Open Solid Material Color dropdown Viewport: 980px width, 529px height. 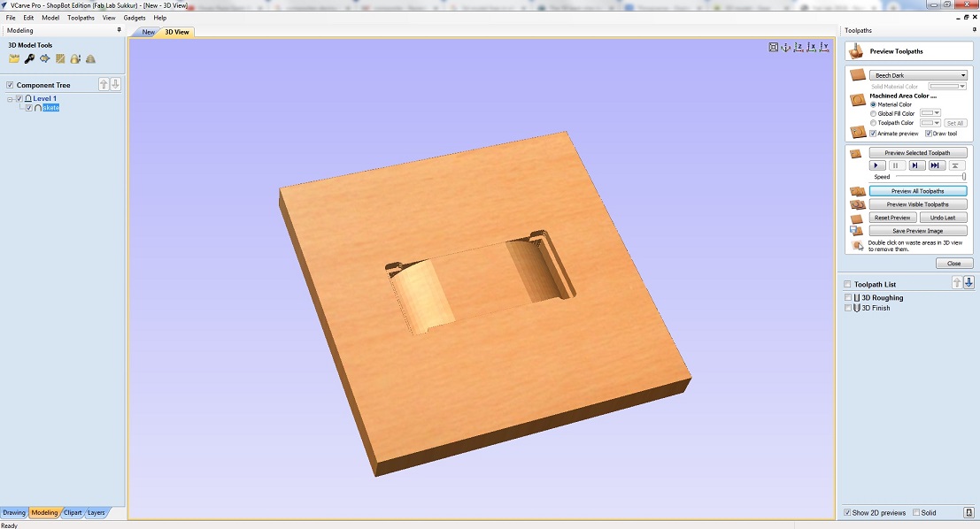click(x=947, y=86)
